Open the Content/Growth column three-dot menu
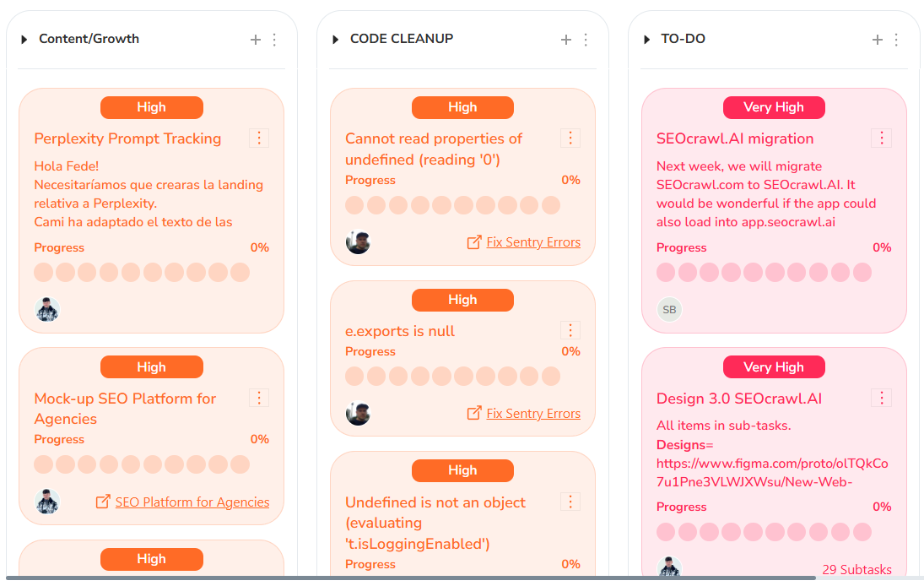Viewport: 924px width, 586px height. point(273,39)
